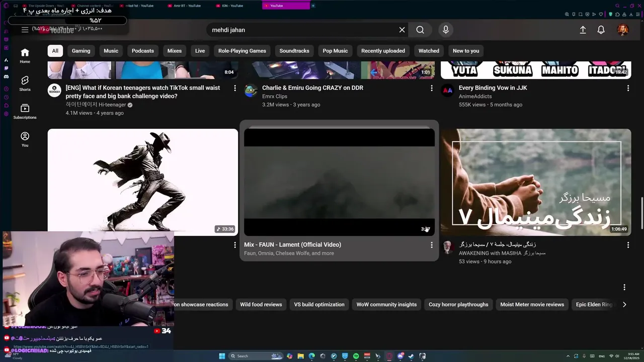Click the magnifier search button

(420, 30)
